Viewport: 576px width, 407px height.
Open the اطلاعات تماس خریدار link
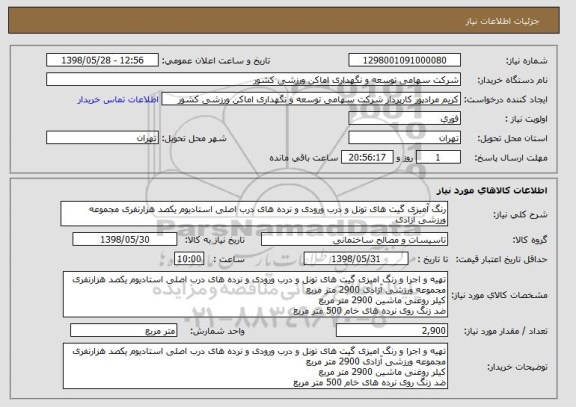click(x=118, y=100)
